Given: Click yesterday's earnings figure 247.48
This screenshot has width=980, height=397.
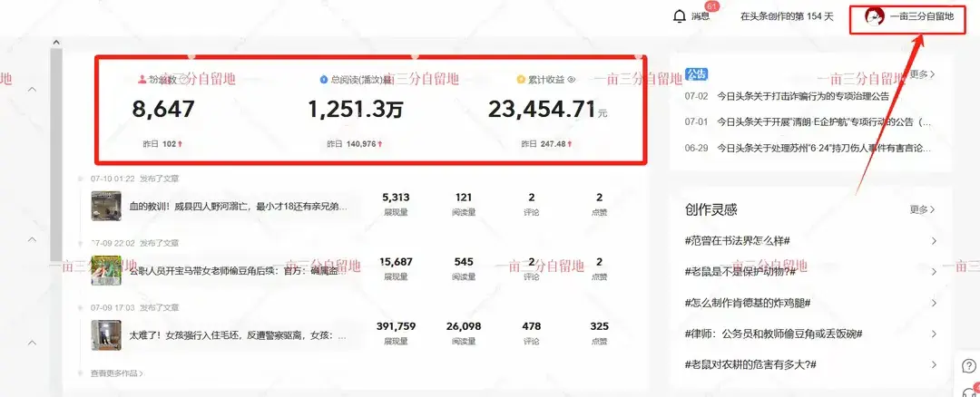Looking at the screenshot, I should point(554,143).
